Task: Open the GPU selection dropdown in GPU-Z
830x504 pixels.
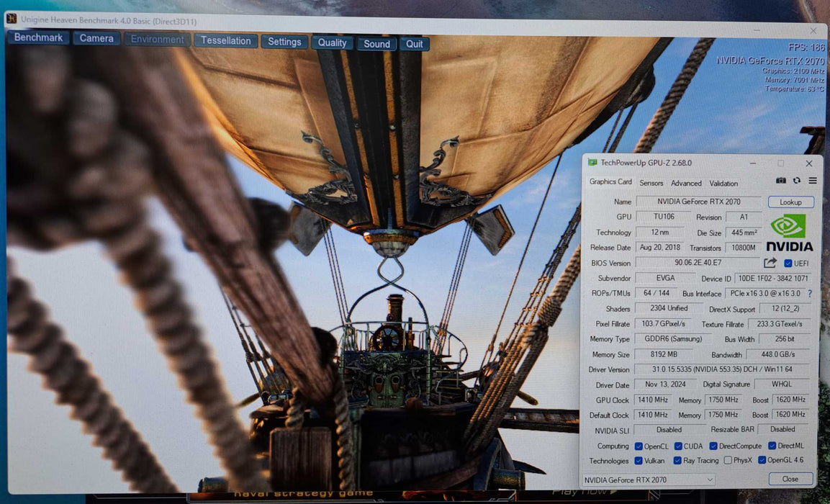Action: click(x=649, y=480)
